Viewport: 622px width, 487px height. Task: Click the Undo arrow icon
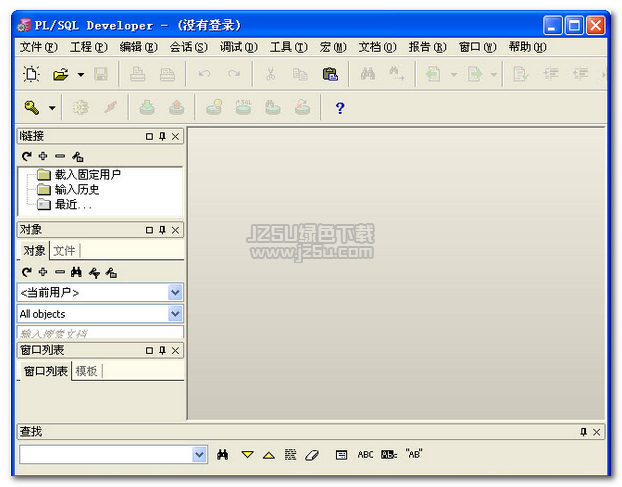click(x=204, y=74)
